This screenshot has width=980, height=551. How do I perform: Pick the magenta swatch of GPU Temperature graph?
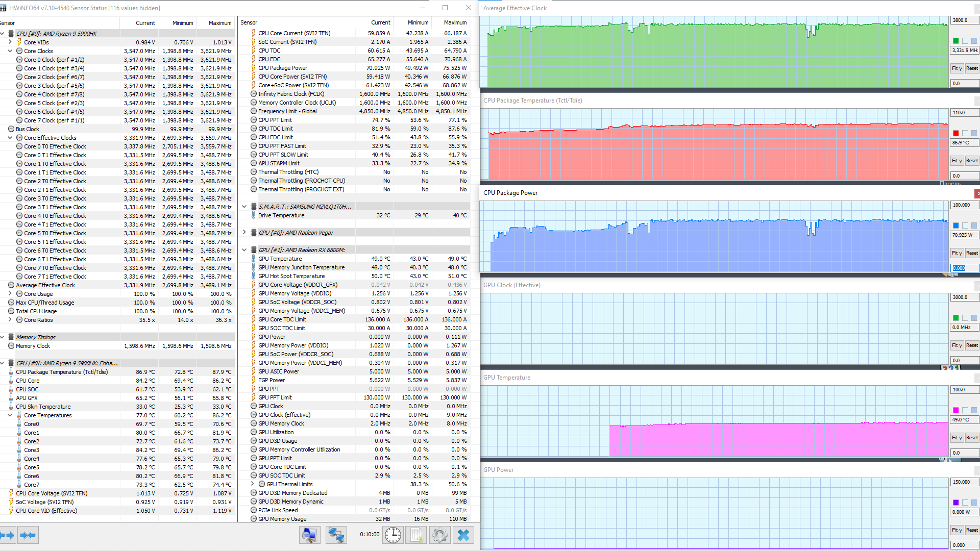point(956,410)
